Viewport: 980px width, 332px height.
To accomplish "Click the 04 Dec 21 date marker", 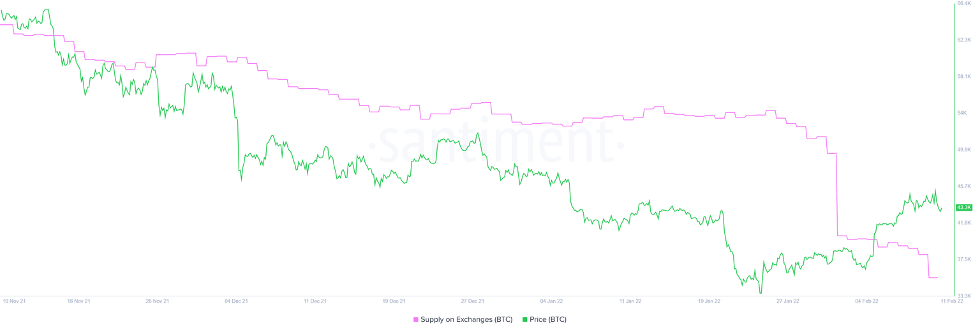I will point(236,301).
